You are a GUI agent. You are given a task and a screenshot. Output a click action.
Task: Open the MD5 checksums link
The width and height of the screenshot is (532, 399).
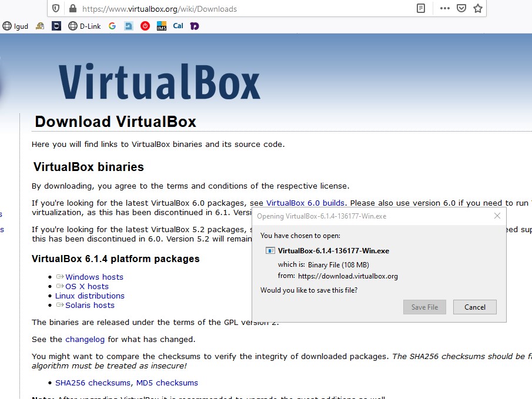[x=167, y=383]
